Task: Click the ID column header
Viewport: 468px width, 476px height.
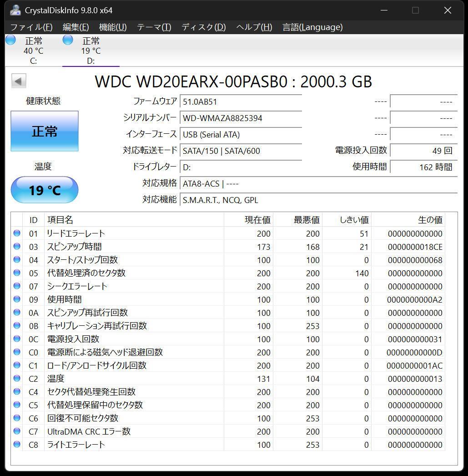Action: pyautogui.click(x=33, y=220)
